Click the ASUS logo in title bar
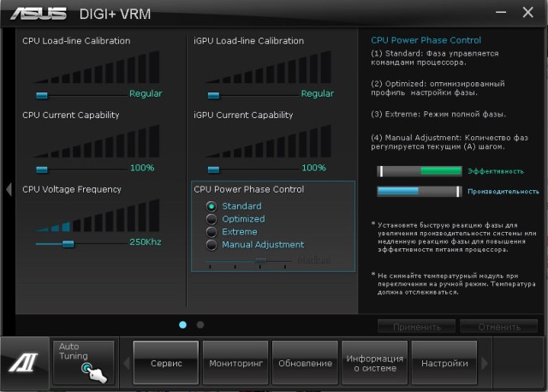Image resolution: width=548 pixels, height=392 pixels. point(39,14)
